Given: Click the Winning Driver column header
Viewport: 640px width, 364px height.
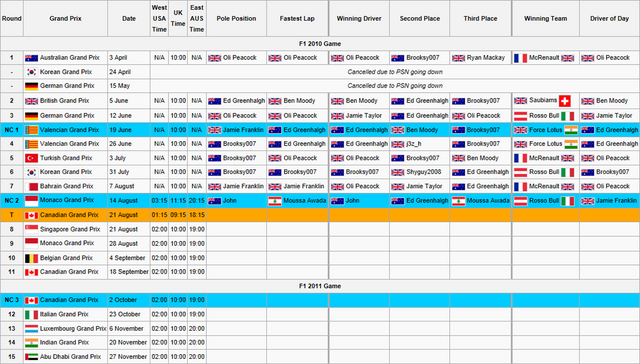Looking at the screenshot, I should tap(359, 18).
